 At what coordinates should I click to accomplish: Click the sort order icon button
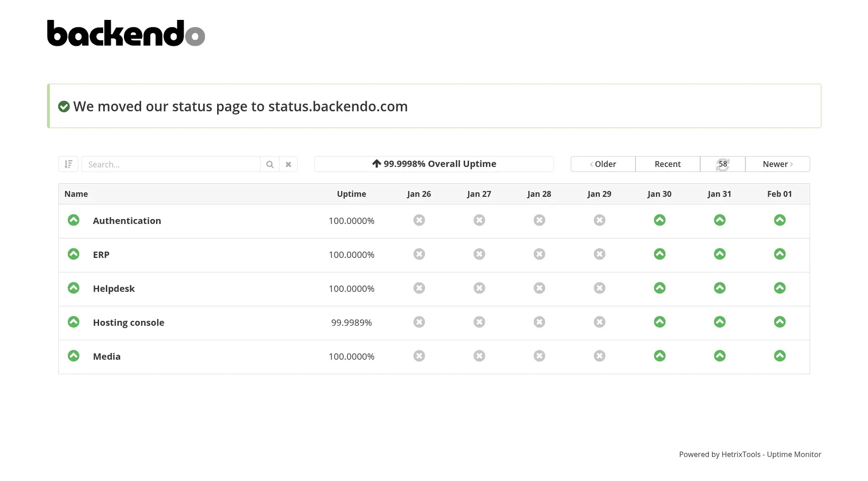tap(68, 164)
